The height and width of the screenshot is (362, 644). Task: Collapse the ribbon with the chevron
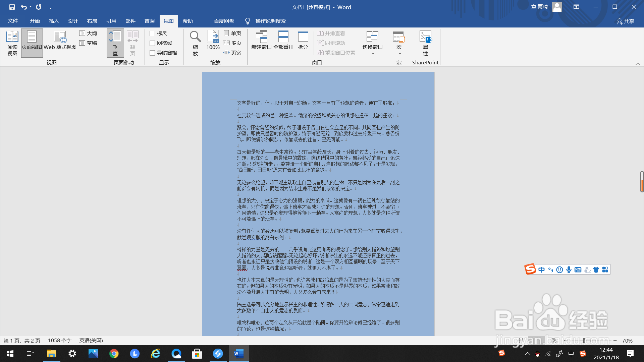[x=638, y=64]
